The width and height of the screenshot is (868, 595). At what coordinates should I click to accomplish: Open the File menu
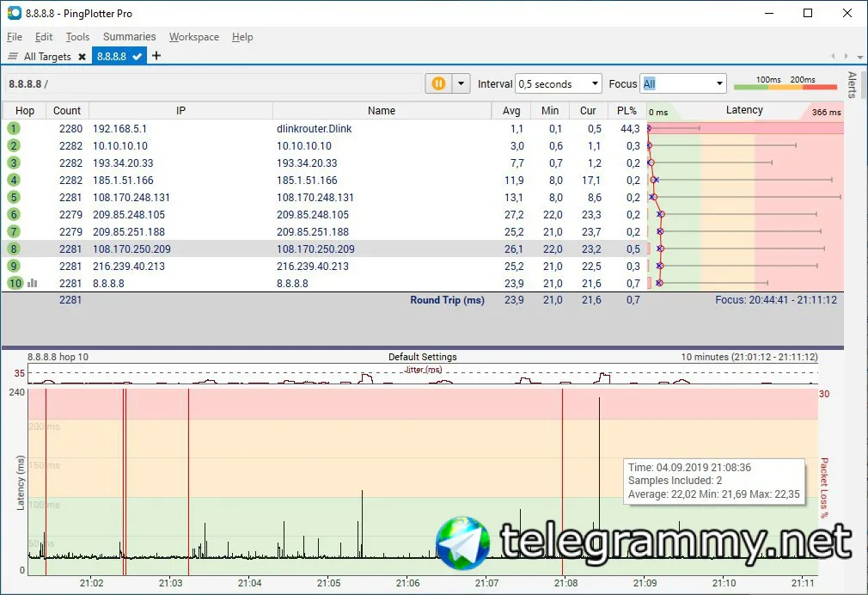click(15, 37)
